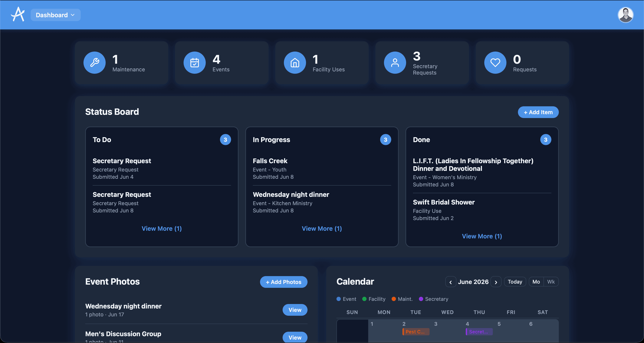The width and height of the screenshot is (644, 343).
Task: Open the Pest C... calendar event
Action: tap(415, 332)
